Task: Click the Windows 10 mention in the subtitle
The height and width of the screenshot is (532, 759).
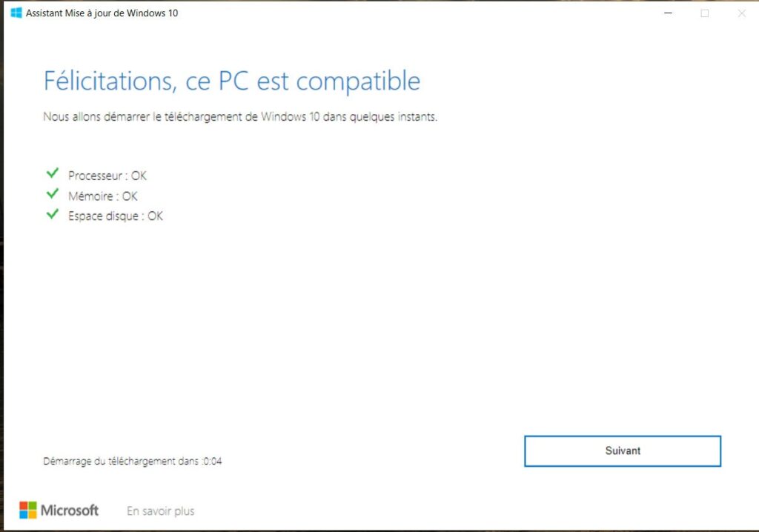Action: point(290,116)
